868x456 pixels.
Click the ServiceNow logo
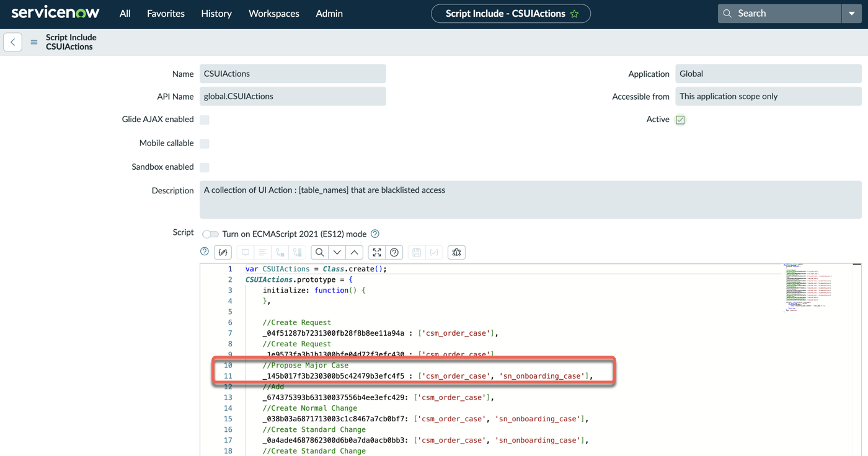[x=55, y=13]
